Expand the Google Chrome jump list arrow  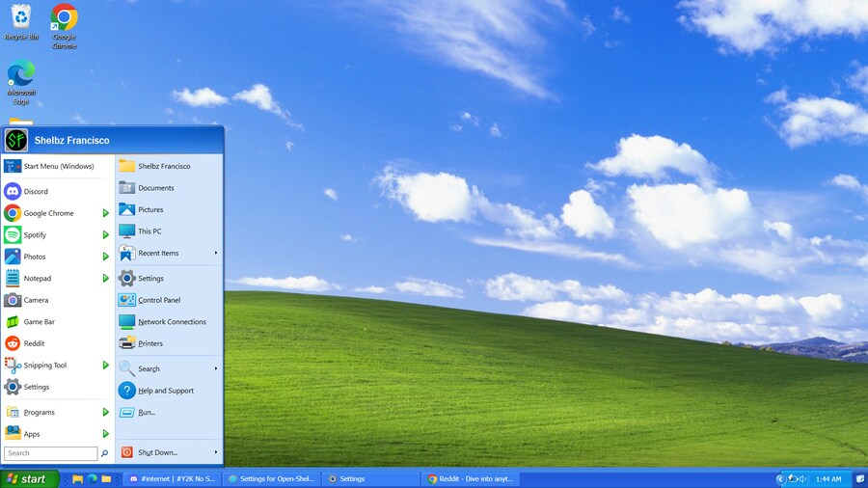pos(106,213)
